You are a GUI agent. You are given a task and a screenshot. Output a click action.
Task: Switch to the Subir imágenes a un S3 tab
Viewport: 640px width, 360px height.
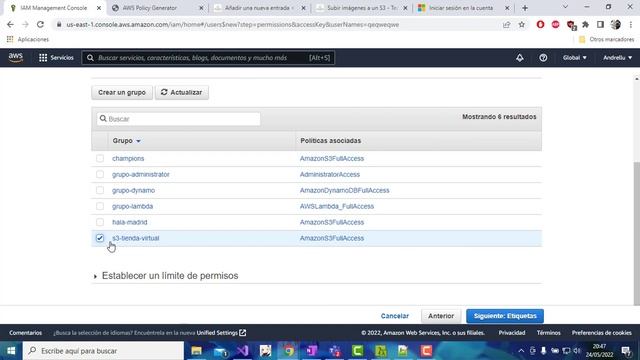[362, 8]
